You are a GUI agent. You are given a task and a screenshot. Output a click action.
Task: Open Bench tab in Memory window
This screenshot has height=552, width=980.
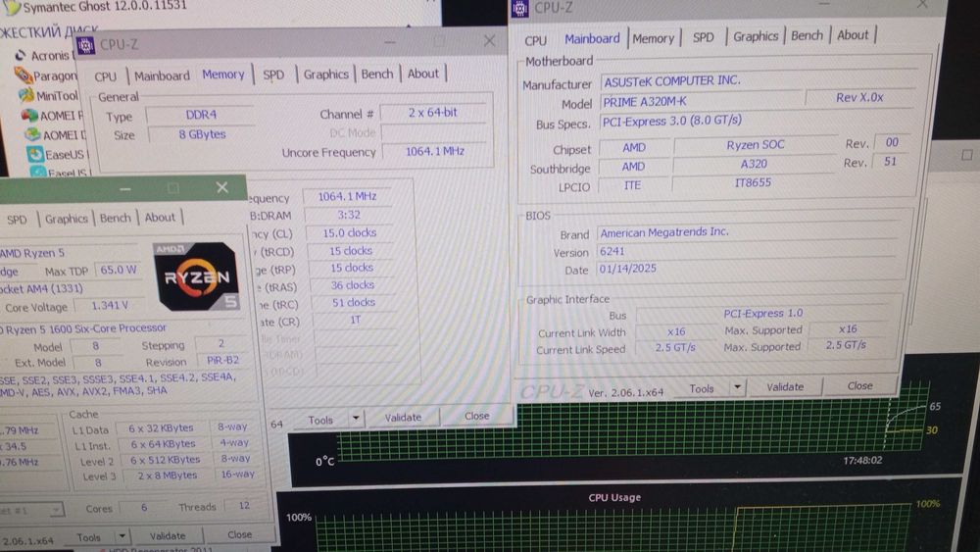click(377, 74)
